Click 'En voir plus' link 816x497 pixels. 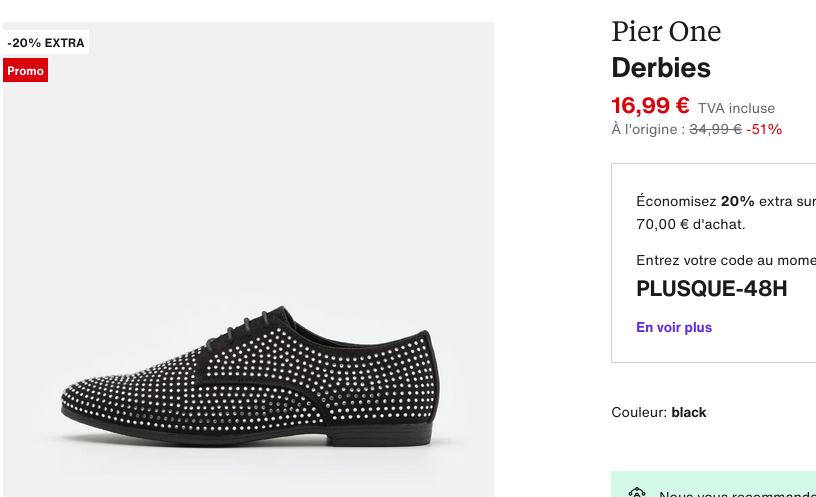click(674, 327)
